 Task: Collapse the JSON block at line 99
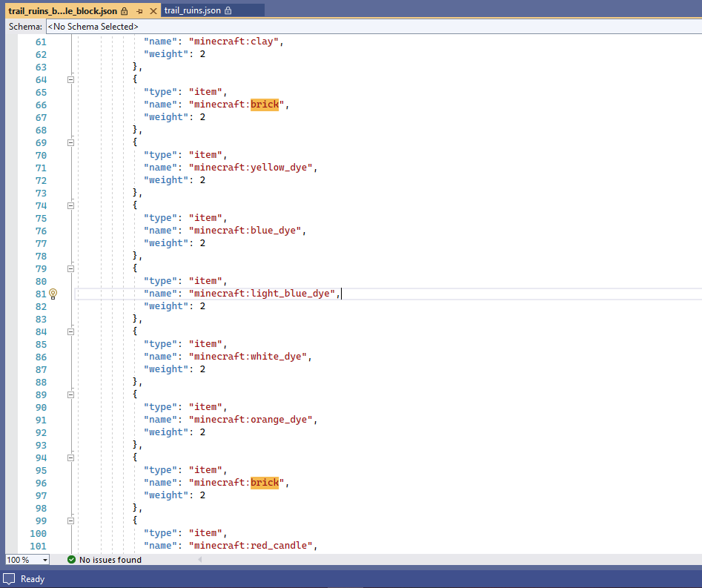[71, 521]
